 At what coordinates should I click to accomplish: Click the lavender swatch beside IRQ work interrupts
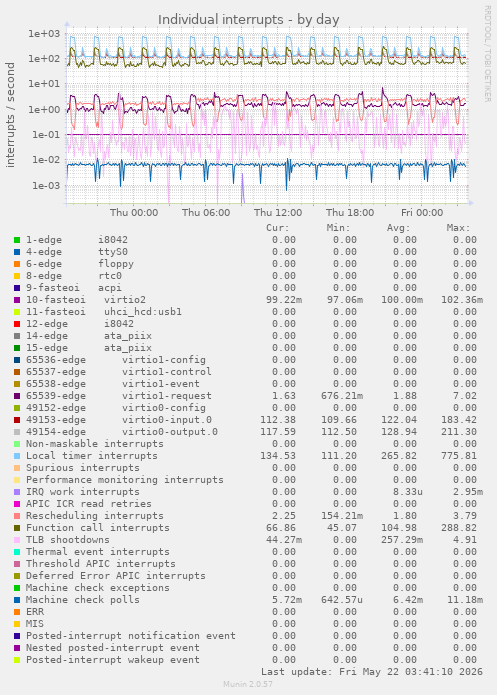(17, 492)
